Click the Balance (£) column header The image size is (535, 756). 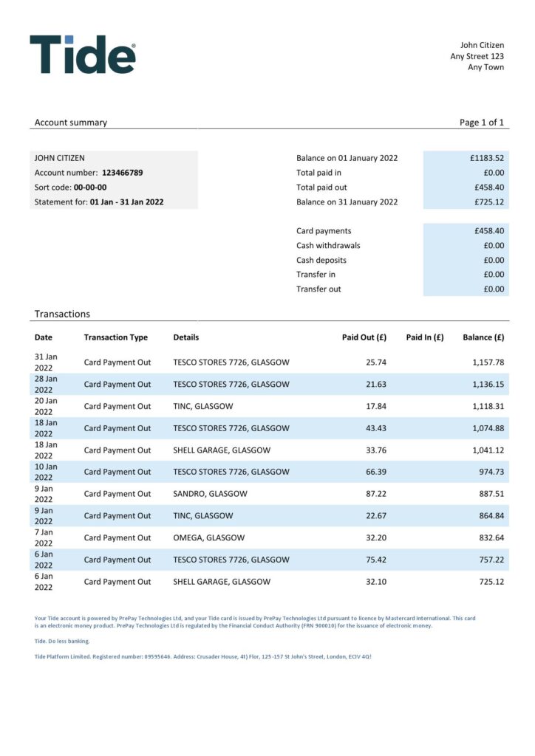click(x=483, y=337)
